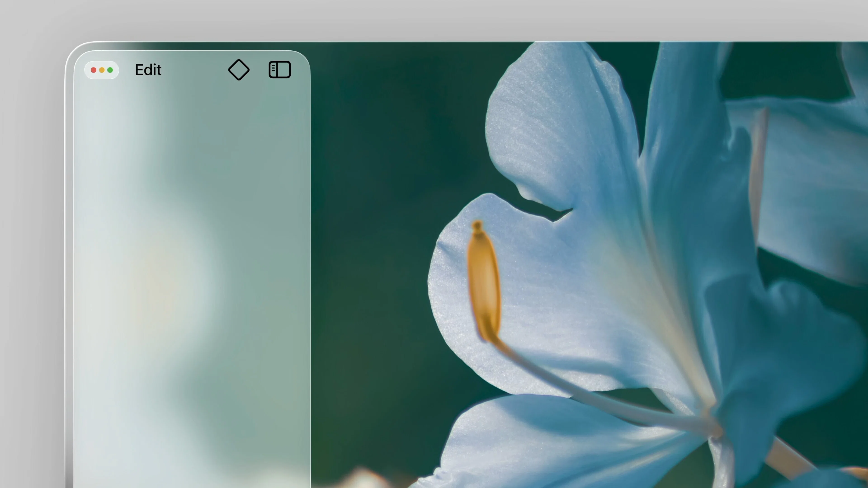Open the Edit title in the toolbar
Image resolution: width=868 pixels, height=488 pixels.
pos(148,70)
